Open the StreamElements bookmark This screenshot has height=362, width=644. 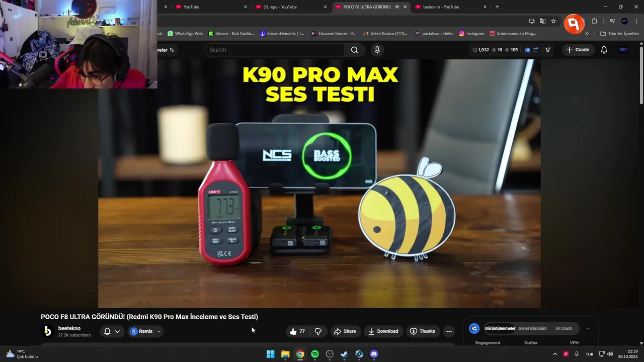click(x=282, y=34)
